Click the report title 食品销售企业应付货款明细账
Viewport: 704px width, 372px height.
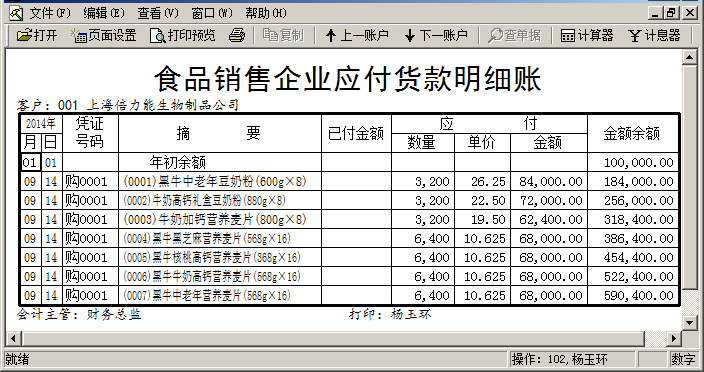[348, 79]
